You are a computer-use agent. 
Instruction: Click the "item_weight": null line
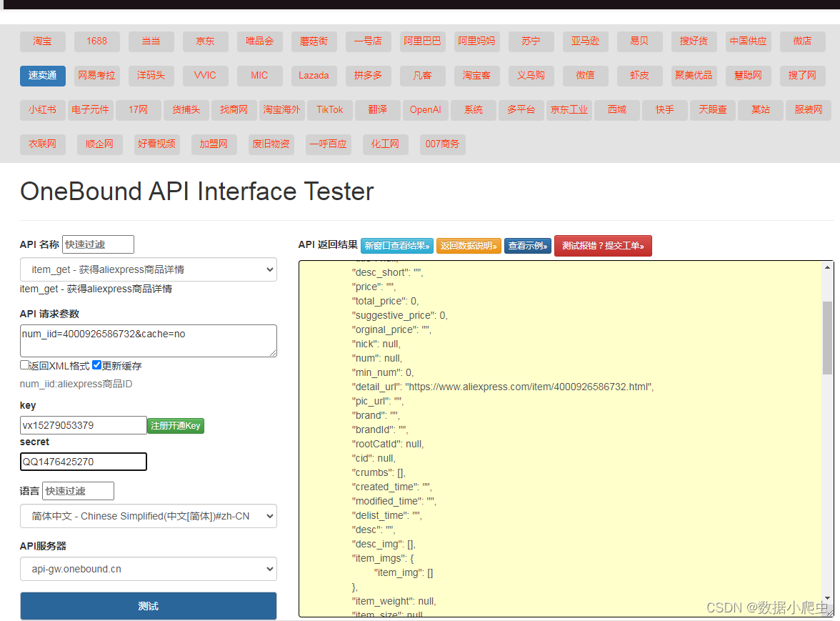tap(394, 601)
